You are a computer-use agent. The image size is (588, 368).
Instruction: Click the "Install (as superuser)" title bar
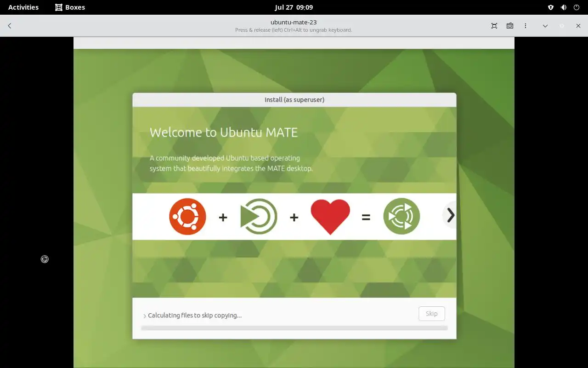click(294, 100)
